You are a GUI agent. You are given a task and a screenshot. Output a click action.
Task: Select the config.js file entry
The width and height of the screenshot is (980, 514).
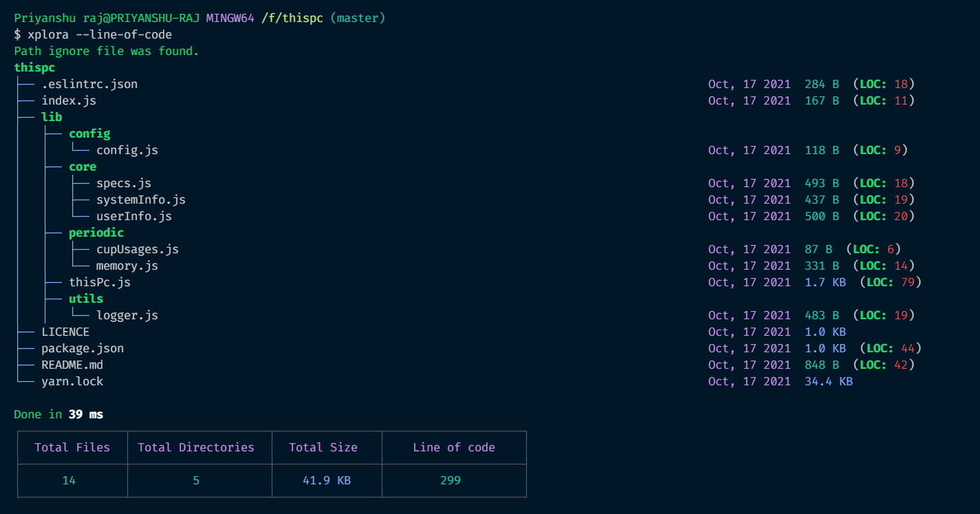click(x=127, y=150)
